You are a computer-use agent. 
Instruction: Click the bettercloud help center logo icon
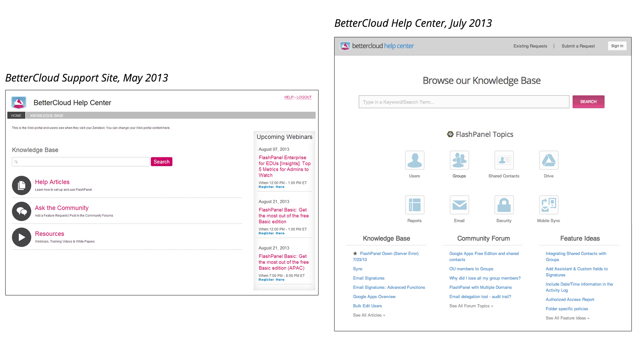tap(345, 46)
